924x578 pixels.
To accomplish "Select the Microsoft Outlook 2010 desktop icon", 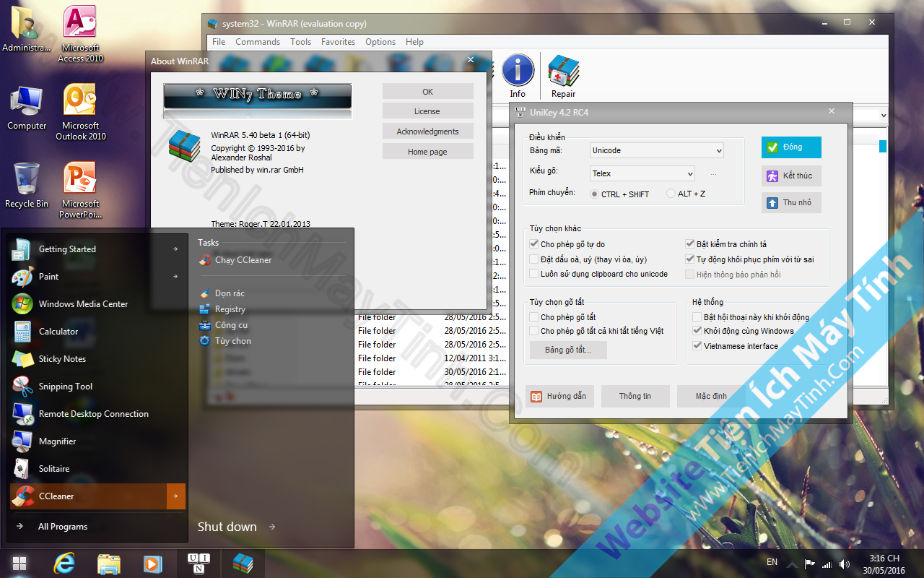I will 80,112.
